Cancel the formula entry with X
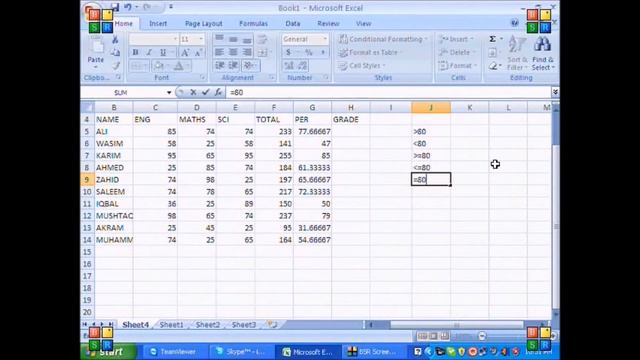 193,92
